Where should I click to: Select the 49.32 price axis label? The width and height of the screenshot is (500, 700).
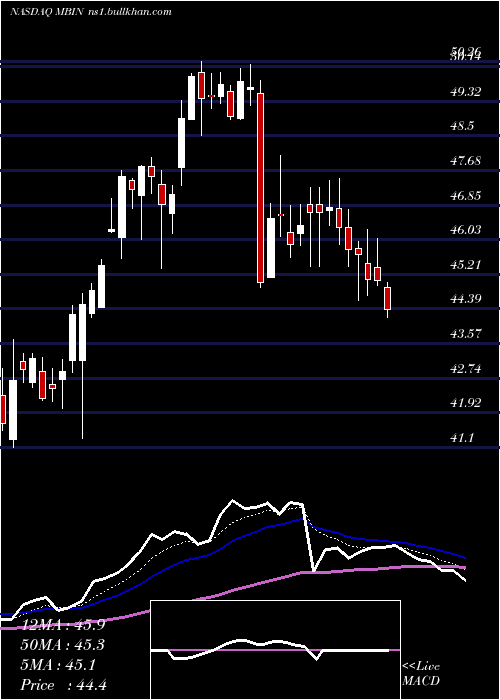point(466,92)
